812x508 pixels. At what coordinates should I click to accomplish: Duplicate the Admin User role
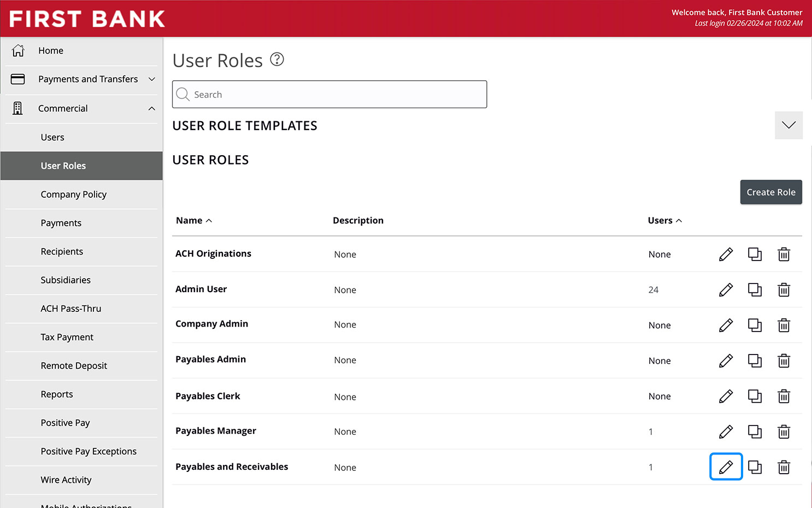pos(755,290)
